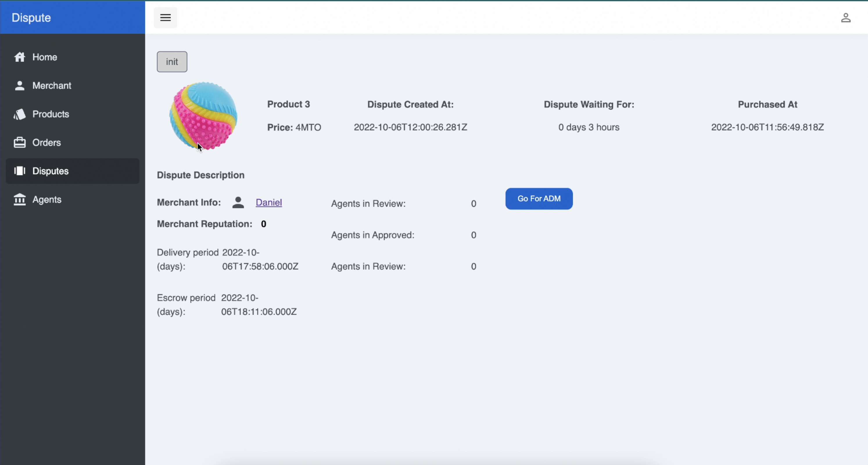Go to the Merchant menu item

tap(51, 86)
